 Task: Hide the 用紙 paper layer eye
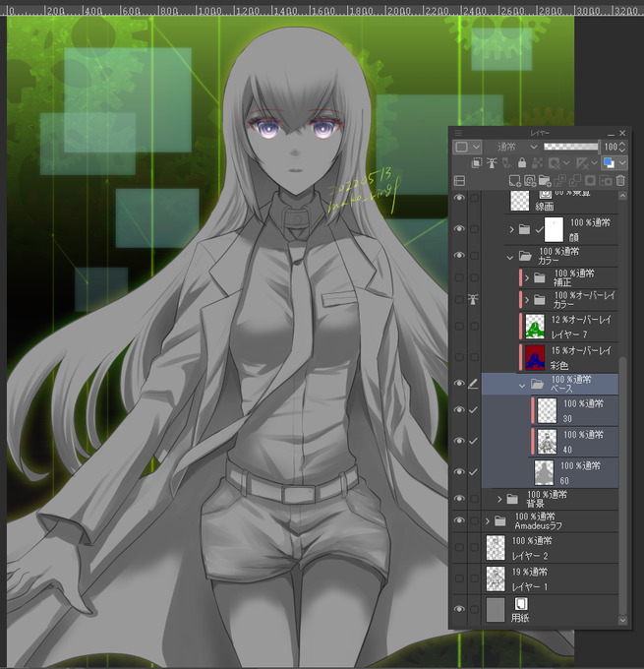click(459, 609)
